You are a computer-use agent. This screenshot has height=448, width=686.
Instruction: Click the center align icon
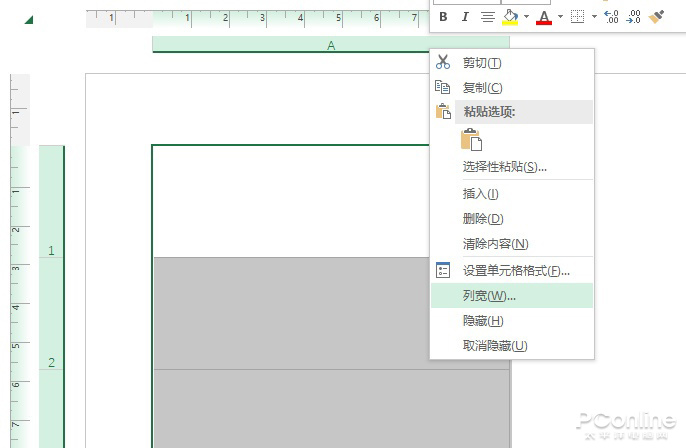click(488, 17)
